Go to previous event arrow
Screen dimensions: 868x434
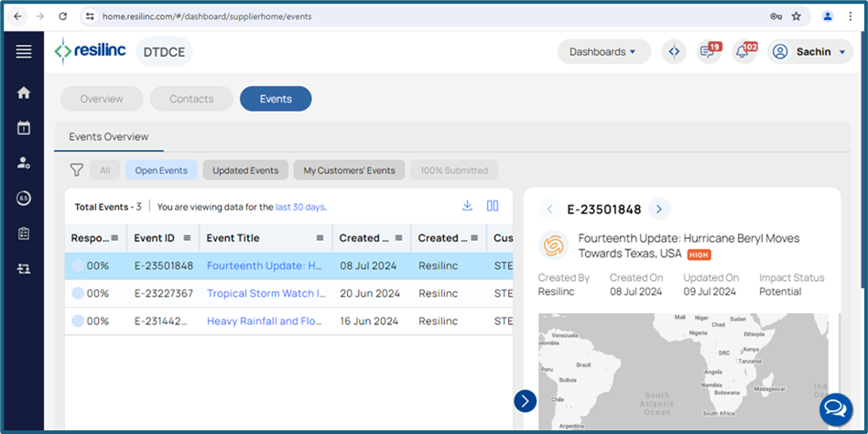click(x=549, y=210)
